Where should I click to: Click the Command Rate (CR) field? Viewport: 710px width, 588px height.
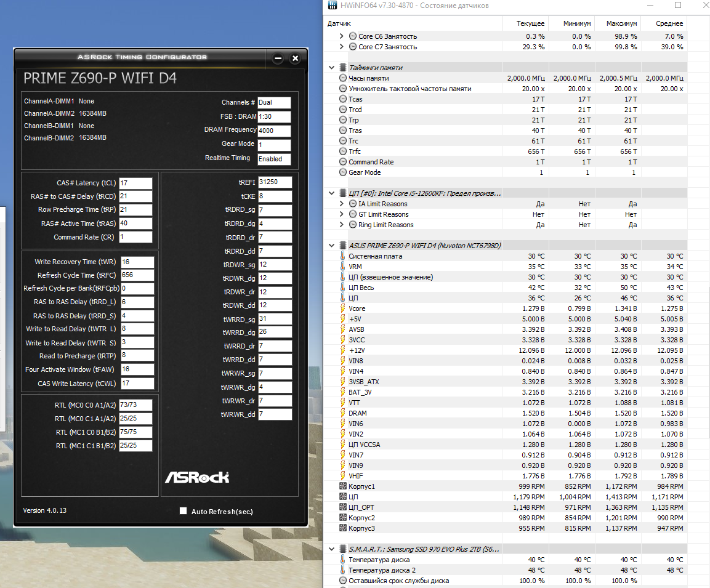135,236
